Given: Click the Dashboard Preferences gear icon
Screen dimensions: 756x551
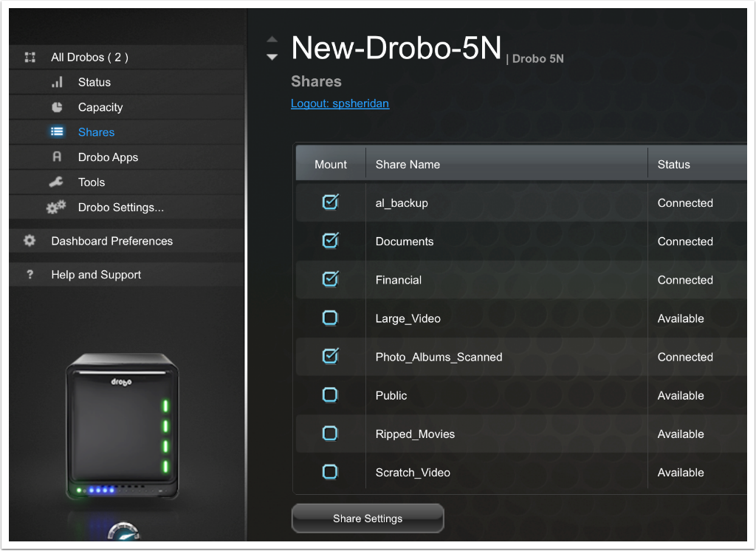Looking at the screenshot, I should pyautogui.click(x=30, y=241).
